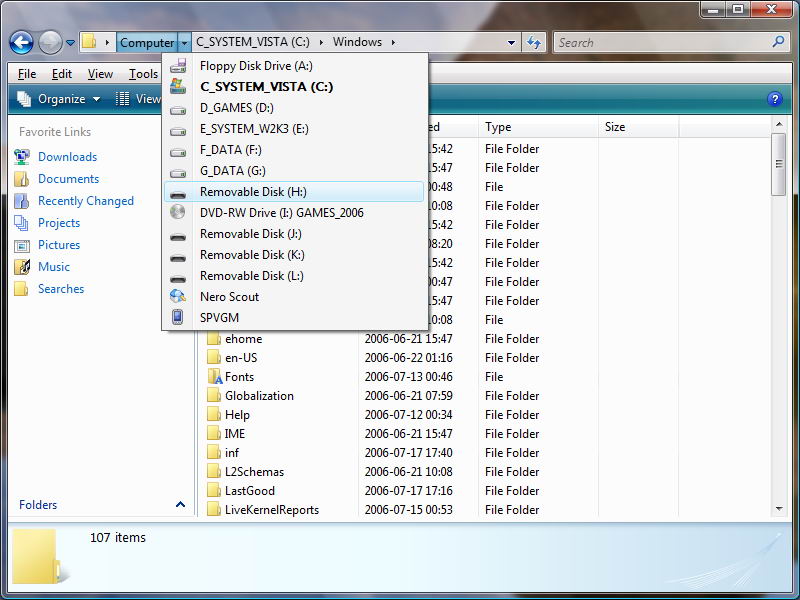This screenshot has height=600, width=800.
Task: Open the recent pages dropdown arrow
Action: point(70,43)
